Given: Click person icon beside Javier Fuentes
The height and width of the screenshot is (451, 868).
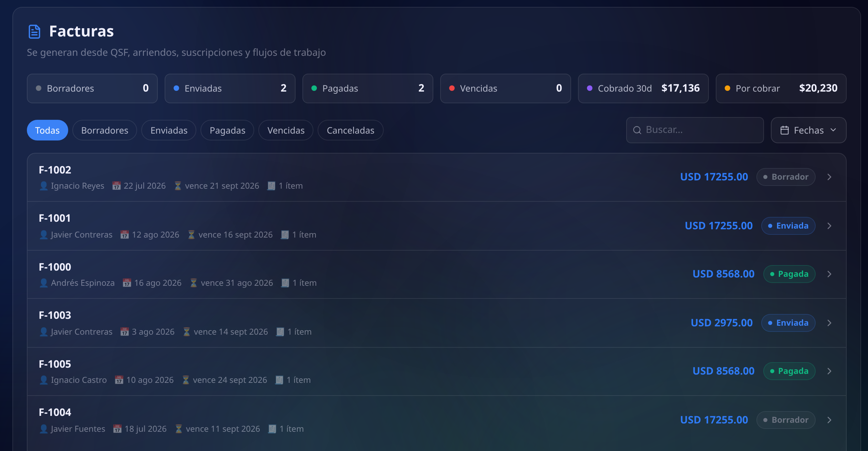Looking at the screenshot, I should click(43, 429).
